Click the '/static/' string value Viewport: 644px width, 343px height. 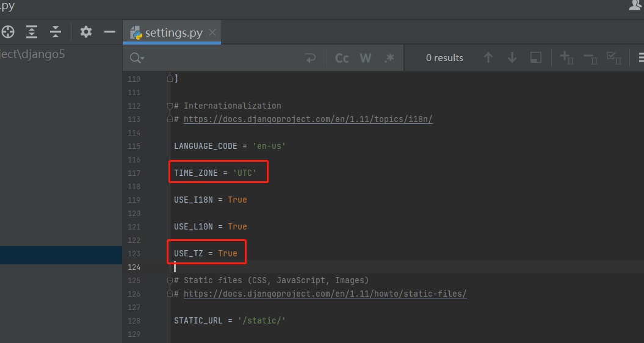coord(262,321)
